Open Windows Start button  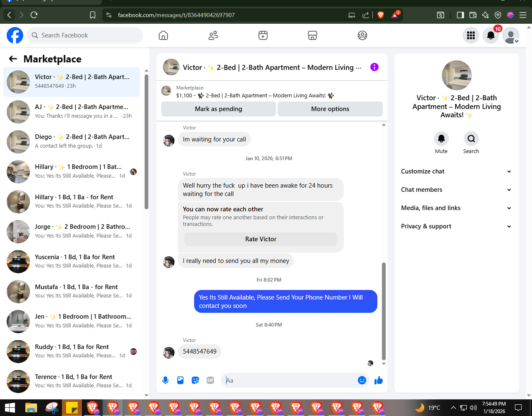[x=10, y=408]
